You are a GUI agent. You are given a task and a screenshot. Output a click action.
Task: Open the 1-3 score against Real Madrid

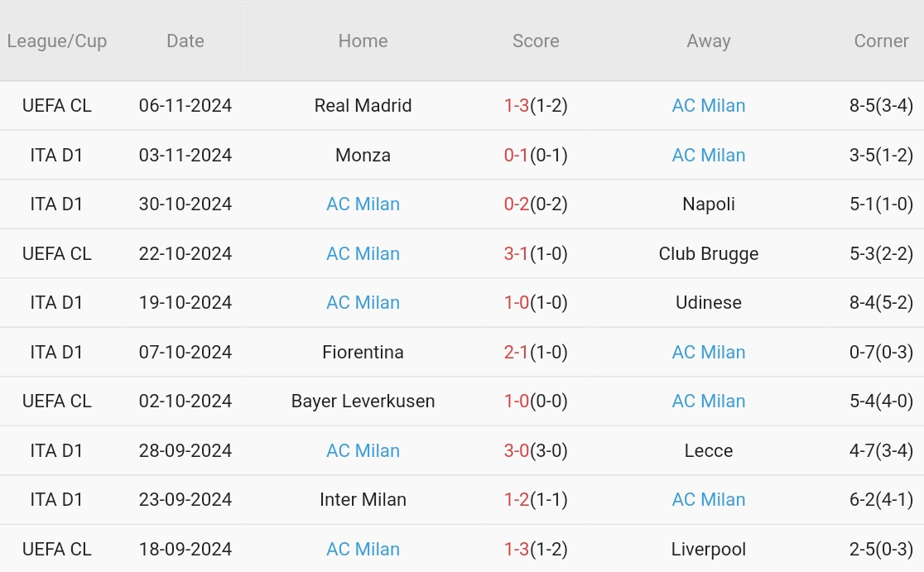tap(517, 106)
